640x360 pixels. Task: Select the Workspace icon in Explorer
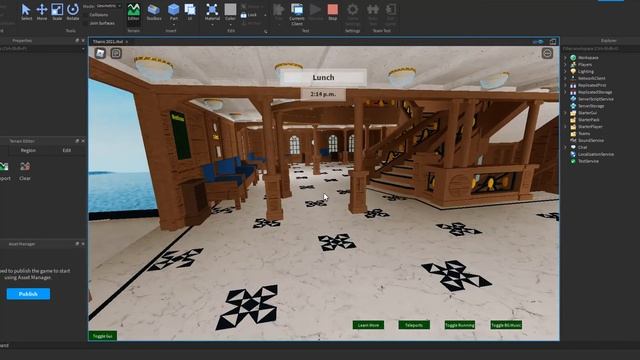(573, 58)
